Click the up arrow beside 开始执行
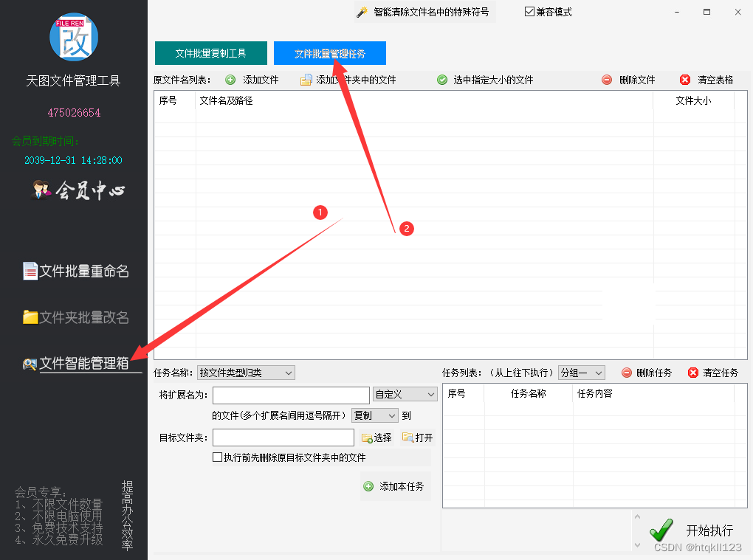 [x=637, y=516]
